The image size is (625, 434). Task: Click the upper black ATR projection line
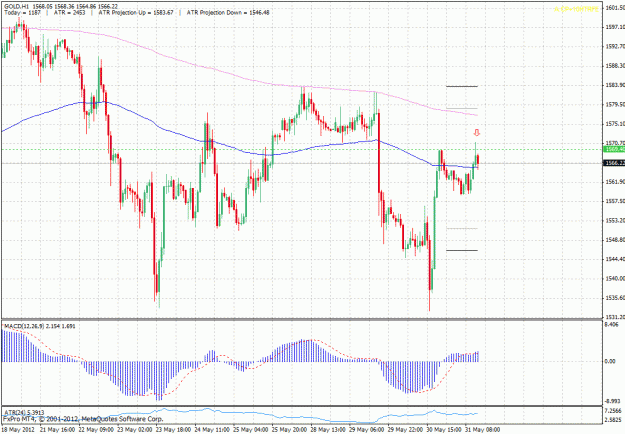click(x=462, y=86)
